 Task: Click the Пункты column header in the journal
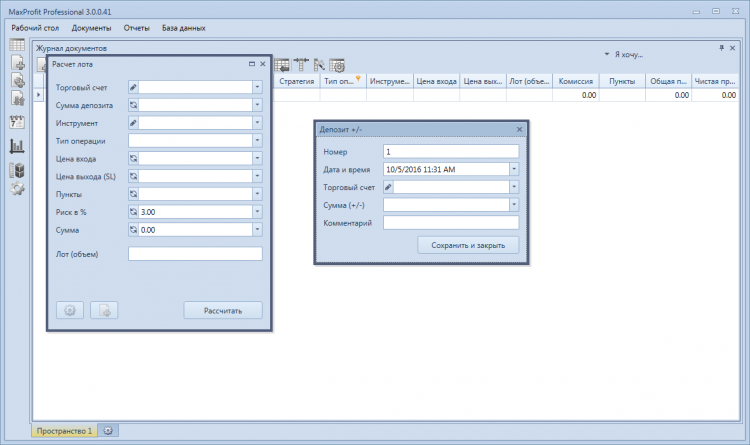click(622, 81)
